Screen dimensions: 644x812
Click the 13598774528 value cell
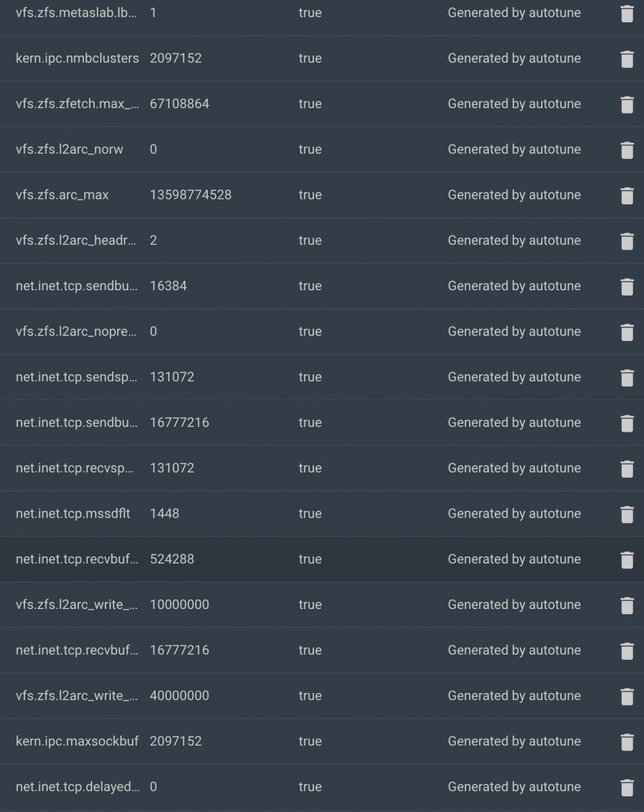(191, 195)
